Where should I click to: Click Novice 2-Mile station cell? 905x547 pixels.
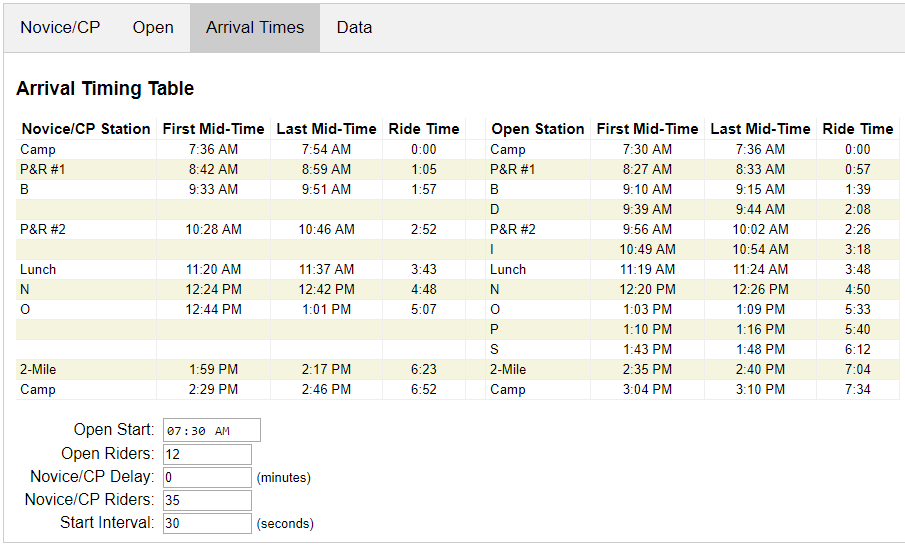point(86,369)
